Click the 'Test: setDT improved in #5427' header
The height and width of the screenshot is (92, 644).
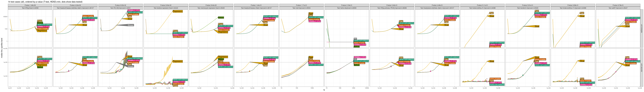(618, 8)
